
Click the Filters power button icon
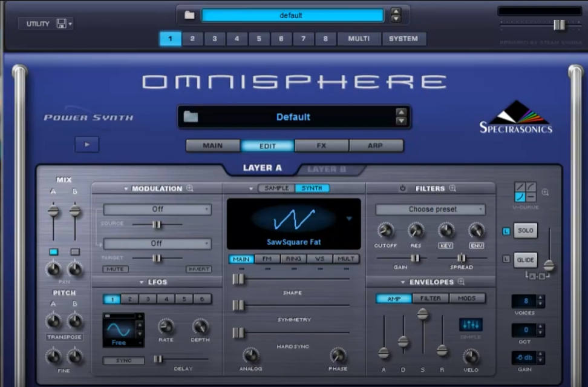tap(403, 188)
